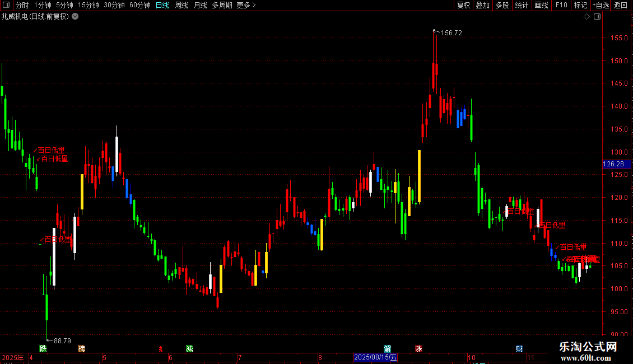Click the 标记 mark button
Viewport: 633px width, 364px height.
click(580, 5)
